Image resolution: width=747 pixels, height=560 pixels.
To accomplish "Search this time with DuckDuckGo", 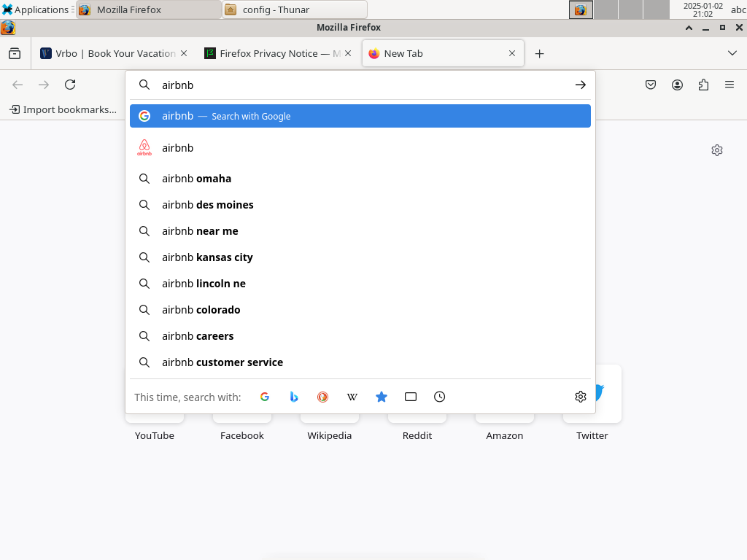I will 323,397.
